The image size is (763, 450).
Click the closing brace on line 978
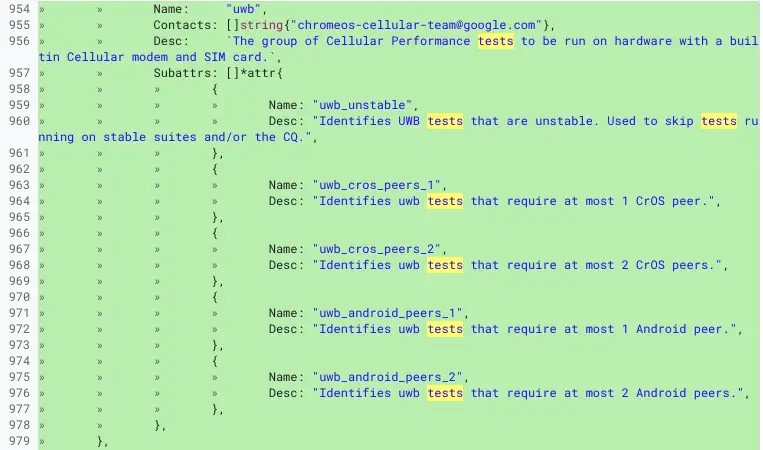157,425
